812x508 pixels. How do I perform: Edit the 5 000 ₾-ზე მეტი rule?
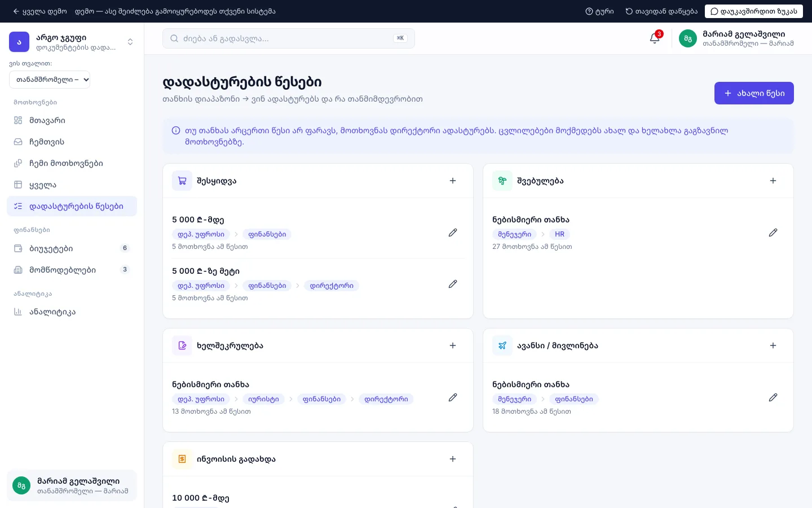pyautogui.click(x=453, y=284)
